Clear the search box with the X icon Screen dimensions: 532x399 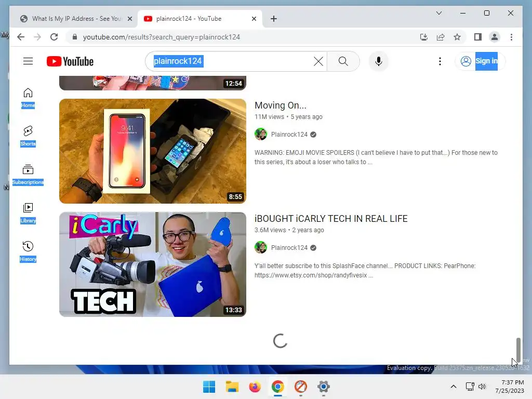318,61
